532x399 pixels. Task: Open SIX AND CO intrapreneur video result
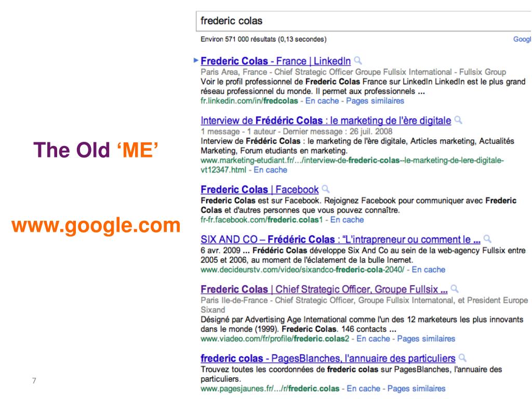(x=340, y=239)
